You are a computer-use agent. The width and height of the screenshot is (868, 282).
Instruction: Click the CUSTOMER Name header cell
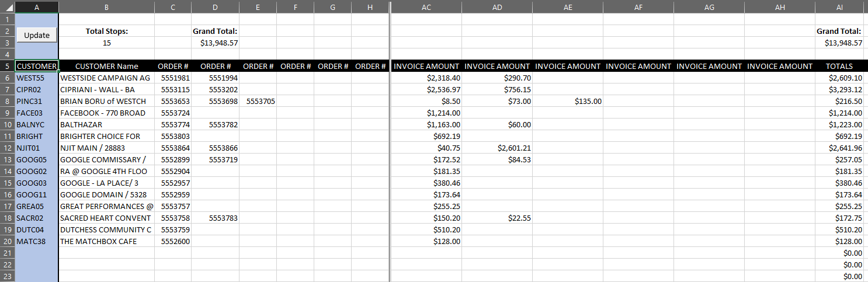click(106, 66)
